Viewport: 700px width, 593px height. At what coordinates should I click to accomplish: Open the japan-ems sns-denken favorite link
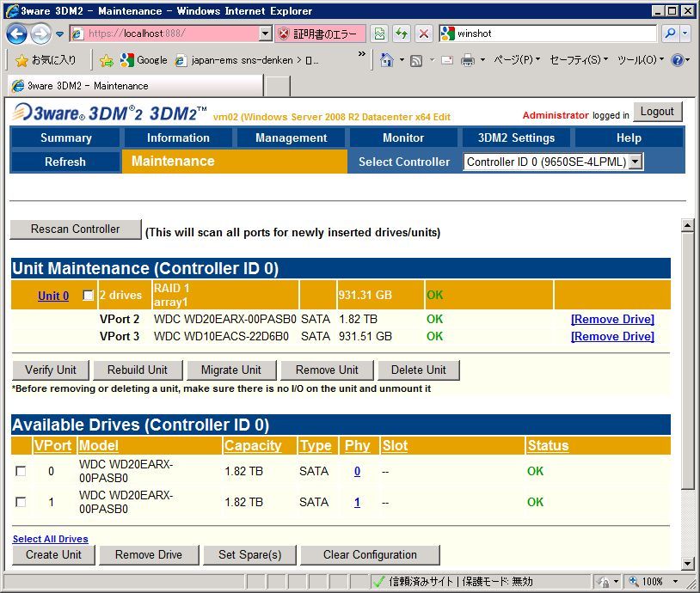247,60
